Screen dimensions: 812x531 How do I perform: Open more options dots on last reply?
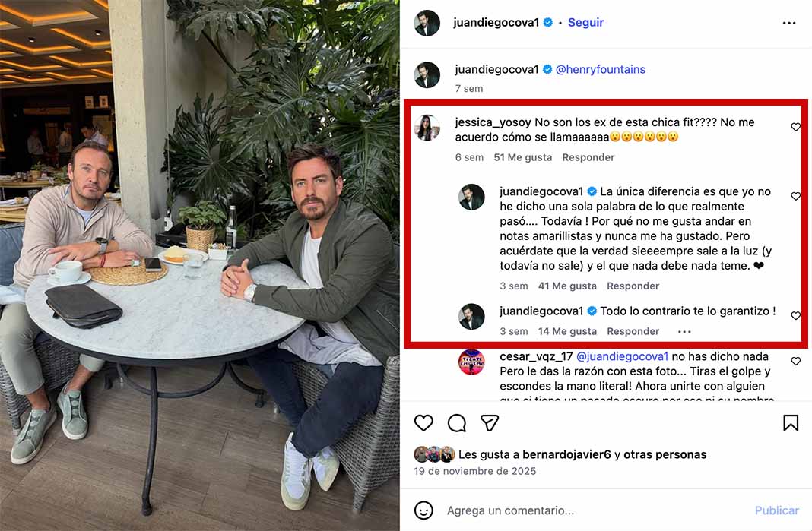click(684, 332)
